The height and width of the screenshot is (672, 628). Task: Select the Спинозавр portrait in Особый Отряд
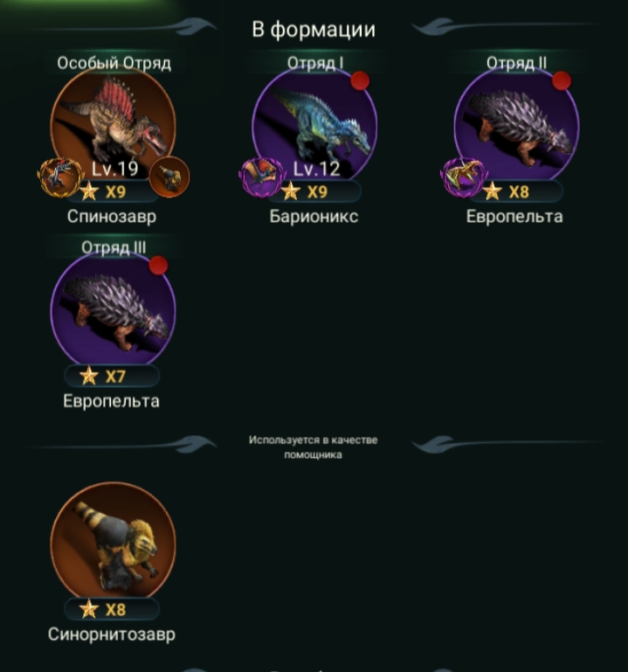point(113,125)
